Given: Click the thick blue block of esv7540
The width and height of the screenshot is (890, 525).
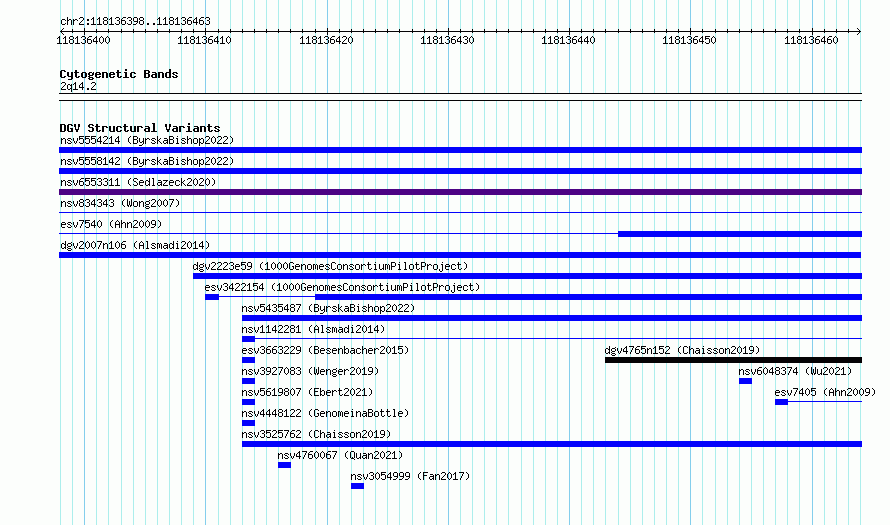Looking at the screenshot, I should (x=740, y=234).
